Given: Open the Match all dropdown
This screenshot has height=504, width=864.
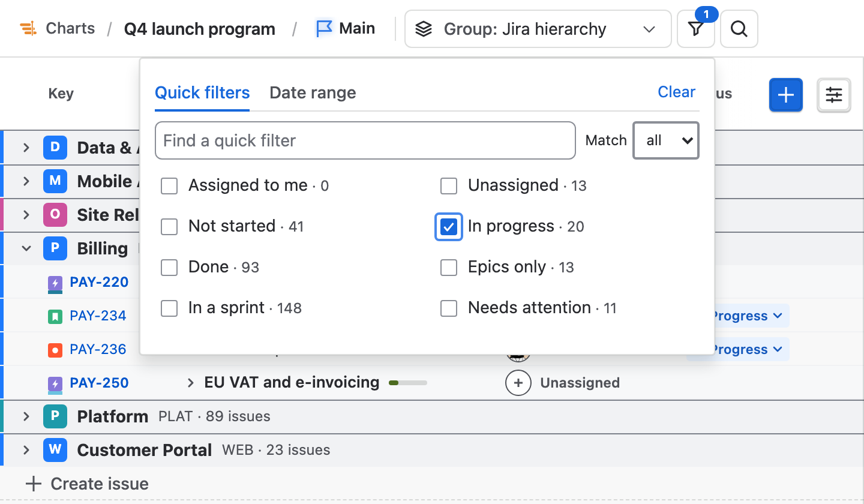Looking at the screenshot, I should coord(666,140).
